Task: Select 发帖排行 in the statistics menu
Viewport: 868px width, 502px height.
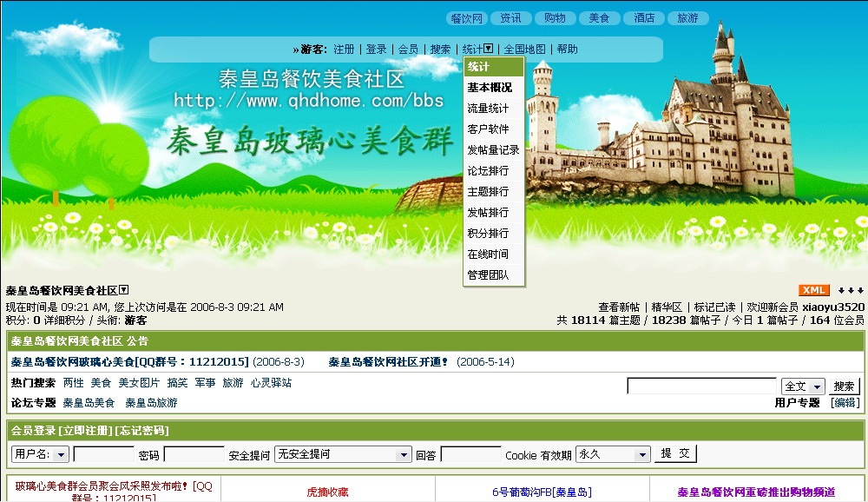Action: (x=488, y=212)
